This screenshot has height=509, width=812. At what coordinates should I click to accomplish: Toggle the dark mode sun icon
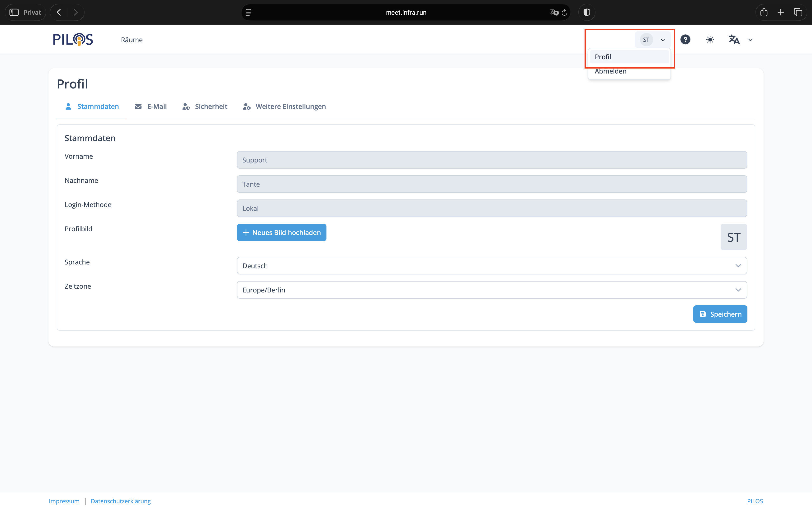click(710, 40)
